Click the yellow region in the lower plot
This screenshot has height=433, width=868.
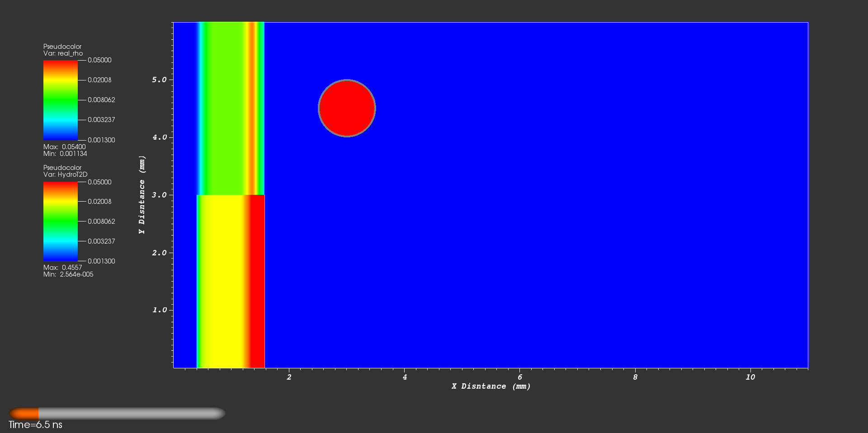[222, 280]
